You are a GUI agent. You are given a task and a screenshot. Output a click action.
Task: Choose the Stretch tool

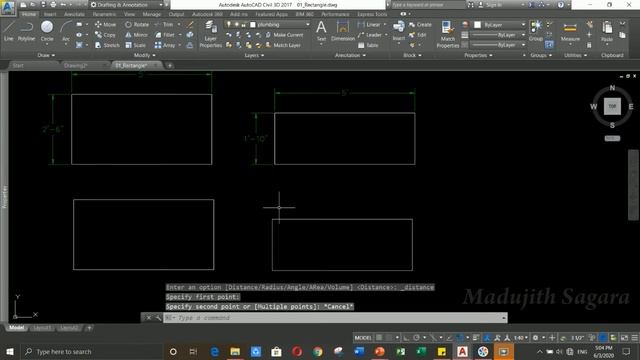107,45
